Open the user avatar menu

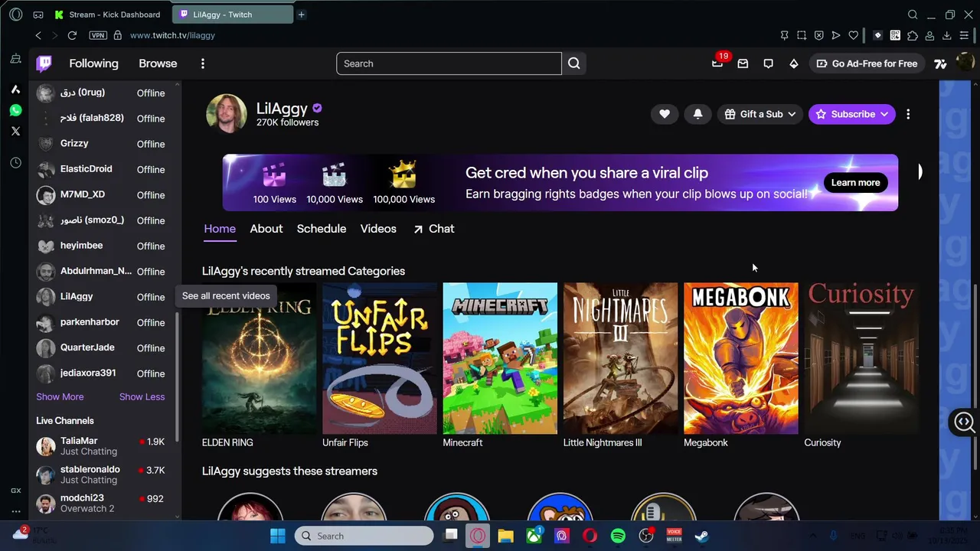[965, 64]
